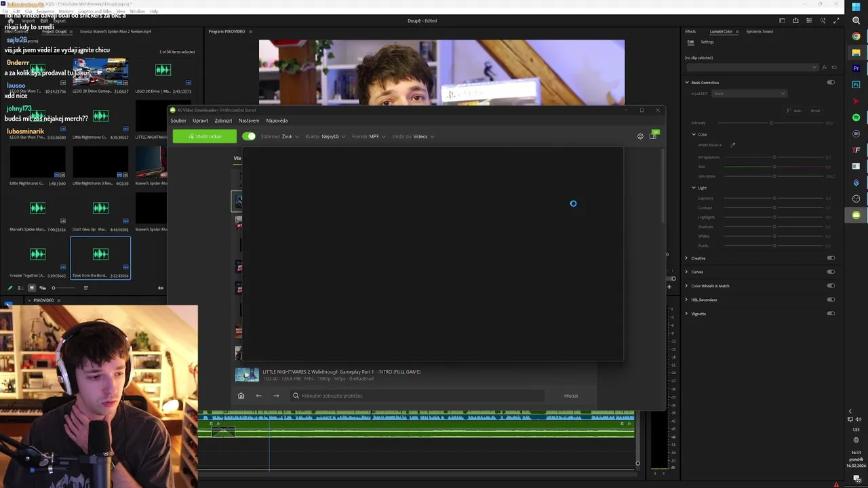Viewport: 868px width, 488px height.
Task: Click the sort icons button in Project panel
Action: click(x=85, y=288)
